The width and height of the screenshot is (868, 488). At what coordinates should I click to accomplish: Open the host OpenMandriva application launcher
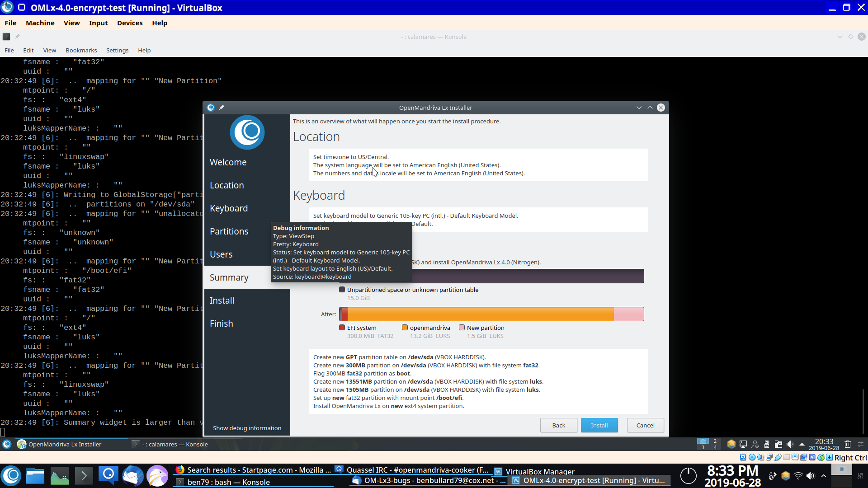tap(11, 476)
